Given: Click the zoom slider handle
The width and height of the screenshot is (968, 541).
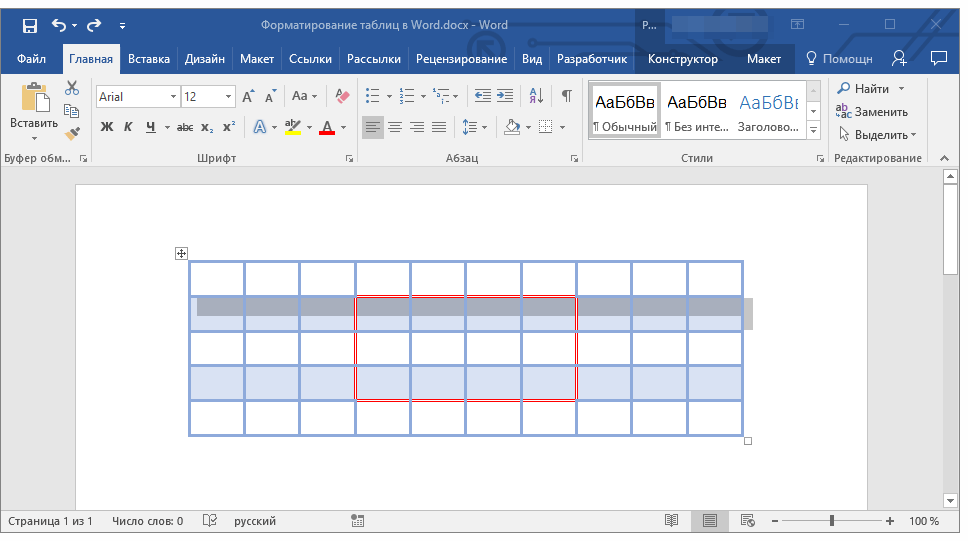Looking at the screenshot, I should tap(832, 521).
